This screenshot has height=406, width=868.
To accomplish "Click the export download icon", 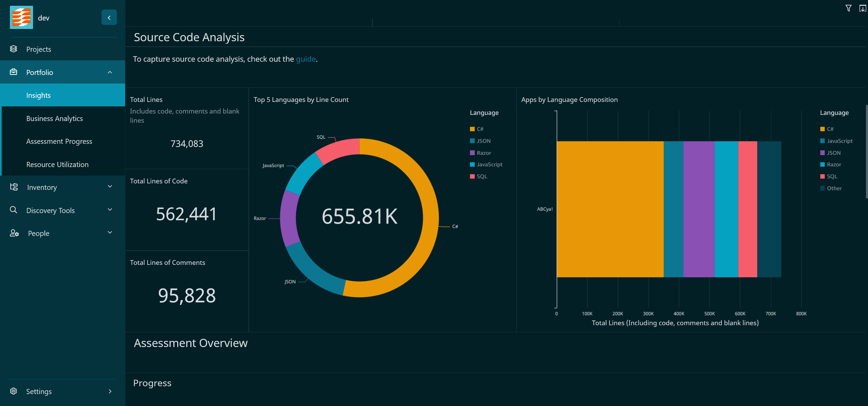I will [862, 9].
